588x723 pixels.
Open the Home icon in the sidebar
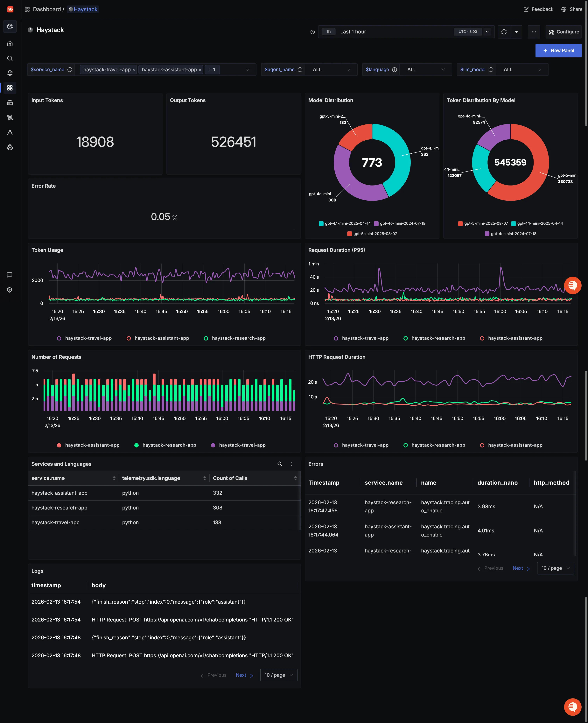(10, 43)
